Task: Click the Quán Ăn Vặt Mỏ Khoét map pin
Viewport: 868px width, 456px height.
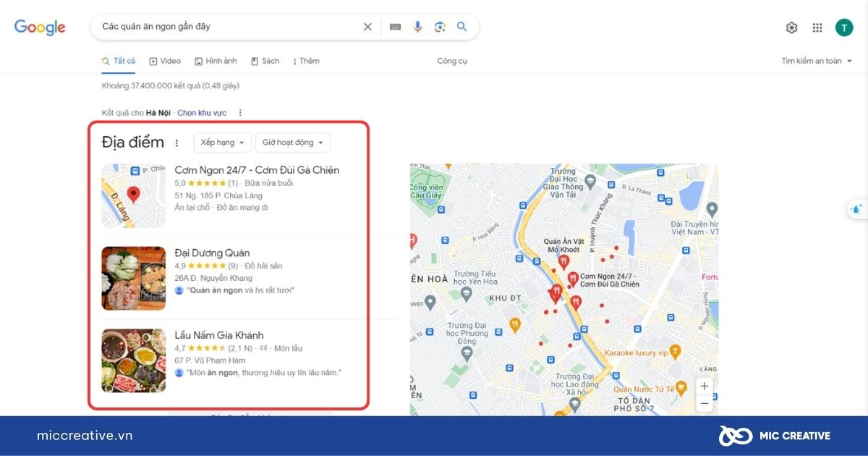Action: tap(564, 261)
